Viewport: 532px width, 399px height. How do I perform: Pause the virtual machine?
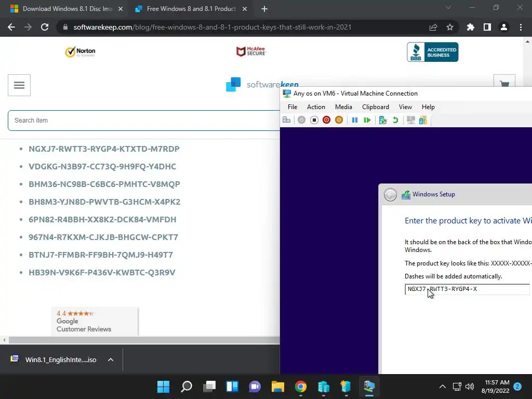tap(355, 120)
